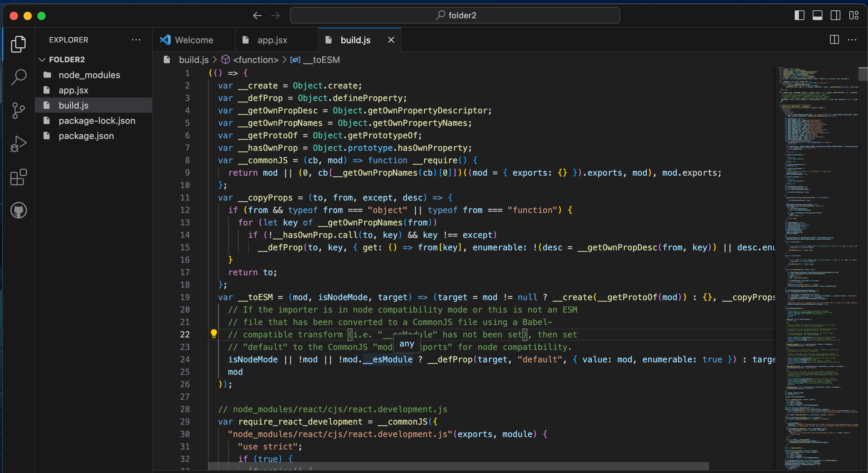Click the cube icon beside <function> breadcrumb
The height and width of the screenshot is (473, 868).
pos(226,60)
